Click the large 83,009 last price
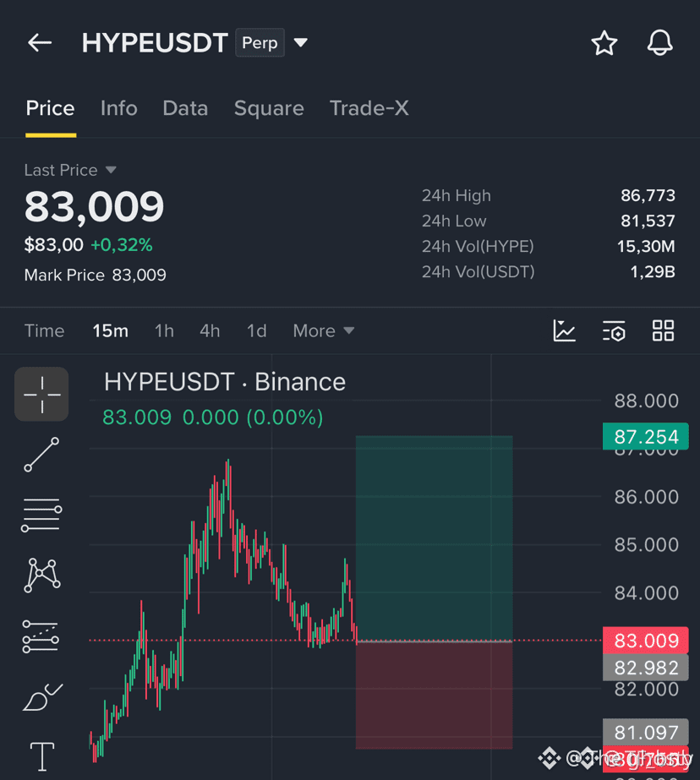 click(94, 206)
